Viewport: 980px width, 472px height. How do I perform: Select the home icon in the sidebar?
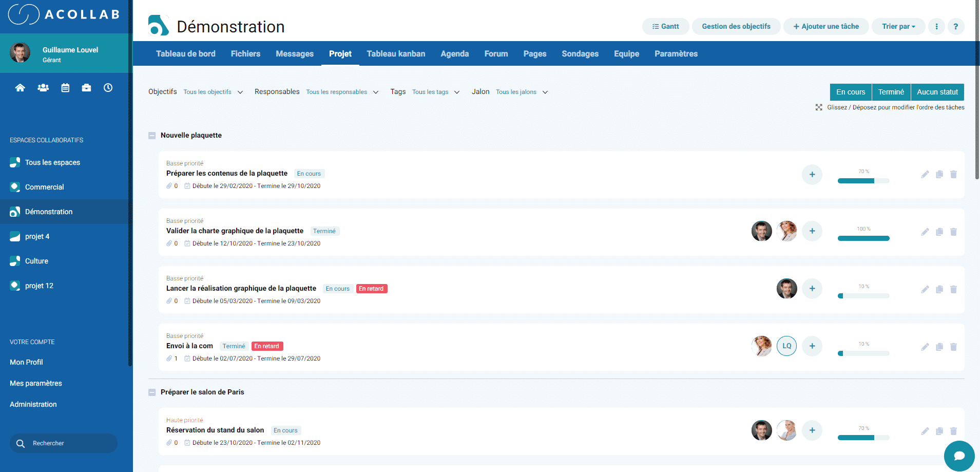[x=20, y=87]
